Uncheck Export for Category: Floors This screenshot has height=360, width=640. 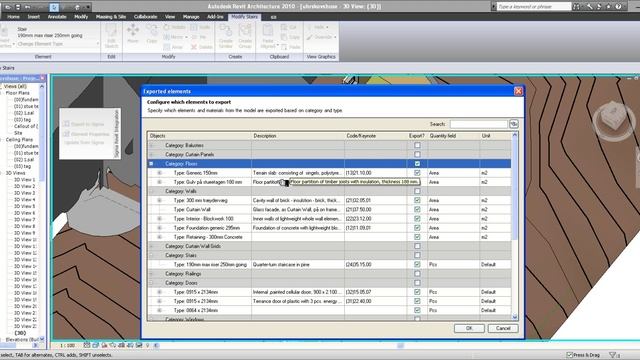[x=417, y=163]
